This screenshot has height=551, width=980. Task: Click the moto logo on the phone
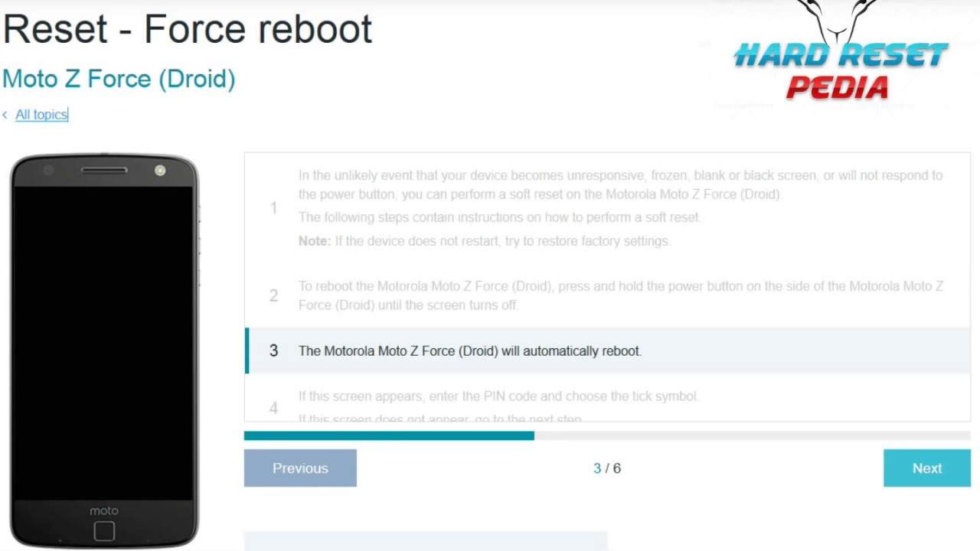pos(104,510)
